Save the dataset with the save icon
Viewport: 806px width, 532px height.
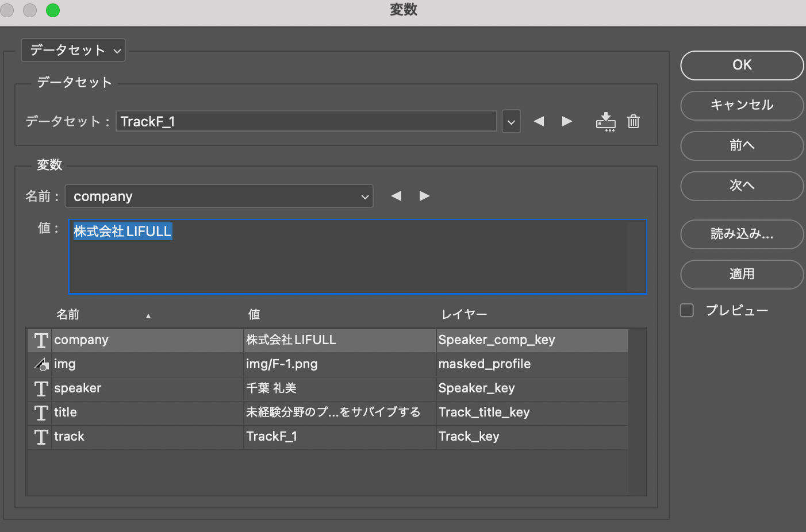tap(606, 121)
